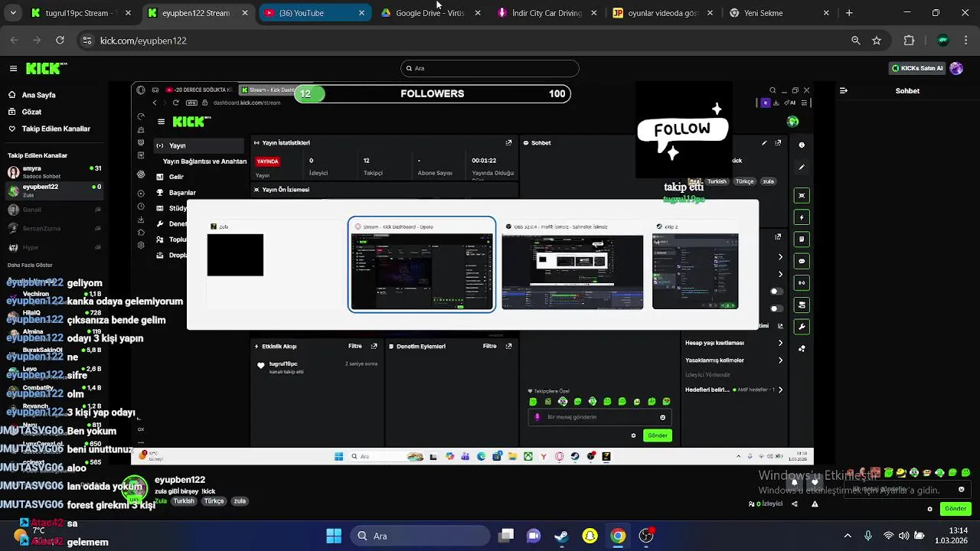The image size is (980, 551).
Task: Click the lightning bolt icon in right rail
Action: pyautogui.click(x=802, y=217)
